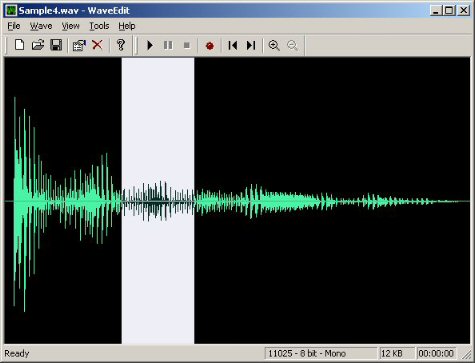
Task: Open the wave properties dialog icon
Action: pos(79,45)
